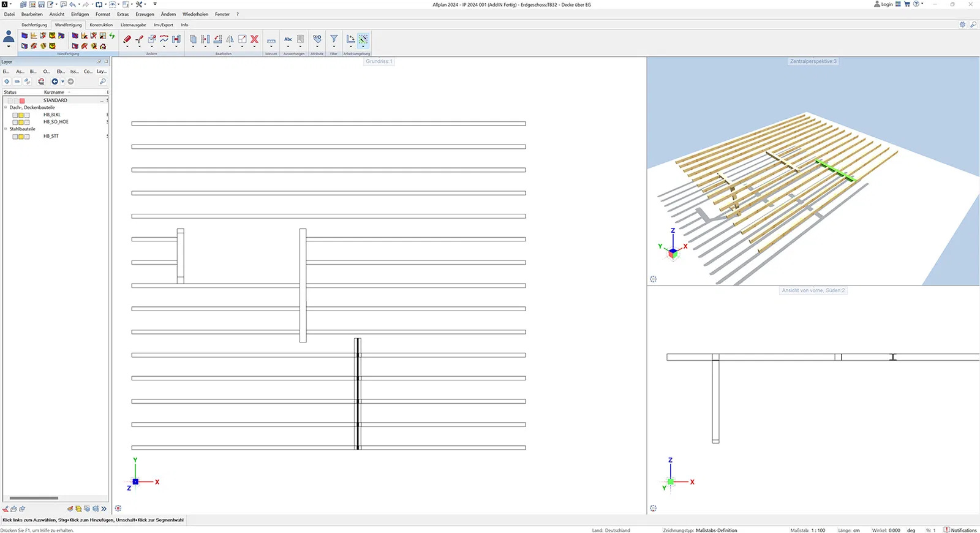Toggle third status box of HB_SO_HOE layer
The height and width of the screenshot is (533, 980).
(27, 123)
